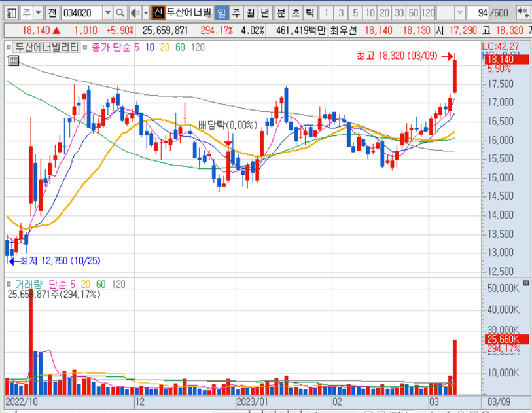The image size is (532, 413).
Task: Open the 주 market type dropdown
Action: (x=39, y=13)
